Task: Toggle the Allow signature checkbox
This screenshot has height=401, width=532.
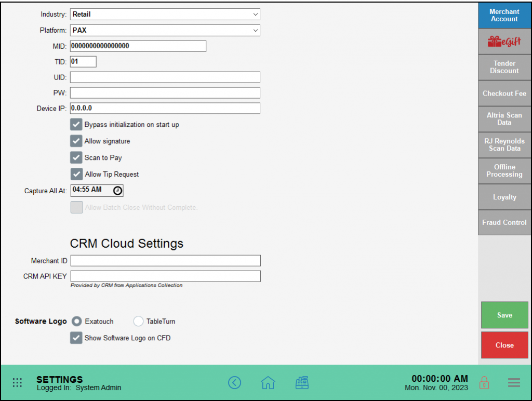Action: 76,141
